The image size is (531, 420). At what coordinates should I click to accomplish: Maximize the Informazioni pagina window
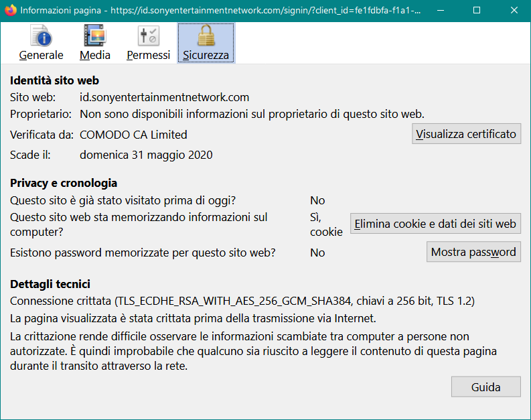click(477, 11)
